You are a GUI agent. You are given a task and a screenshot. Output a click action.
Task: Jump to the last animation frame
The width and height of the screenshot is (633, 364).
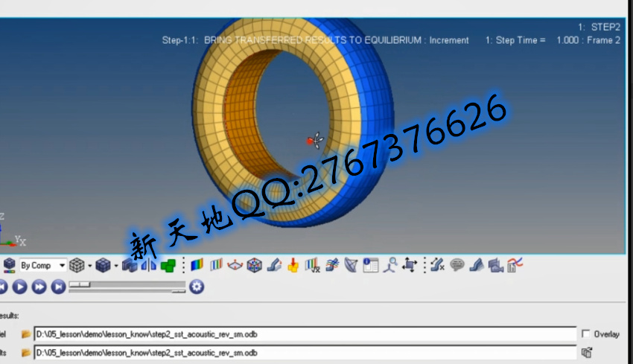58,287
